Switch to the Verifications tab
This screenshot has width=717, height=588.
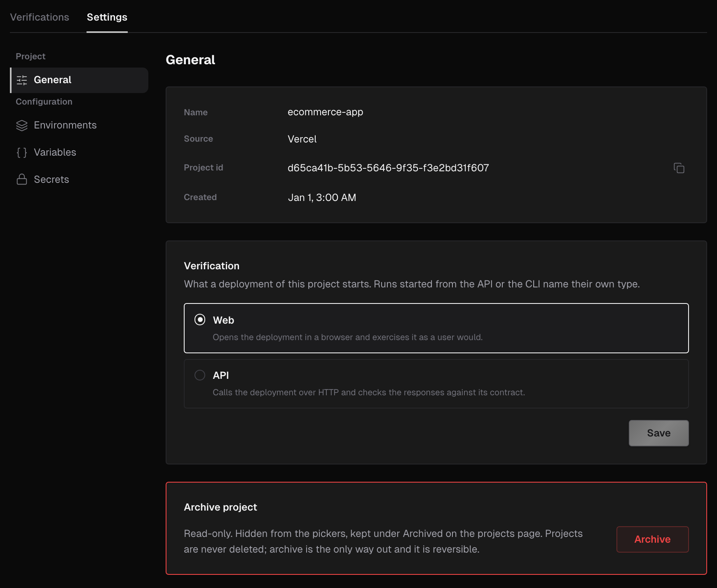tap(40, 17)
